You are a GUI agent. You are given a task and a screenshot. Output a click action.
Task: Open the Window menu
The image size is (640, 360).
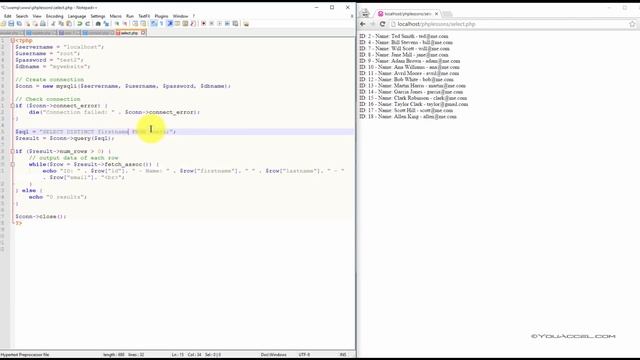pos(180,16)
